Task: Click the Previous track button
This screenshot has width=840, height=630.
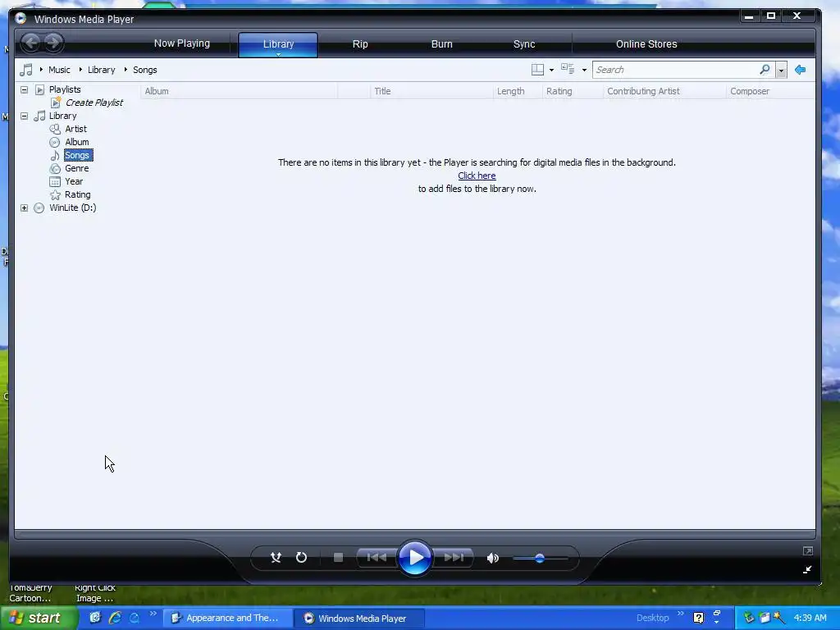Action: (x=376, y=558)
